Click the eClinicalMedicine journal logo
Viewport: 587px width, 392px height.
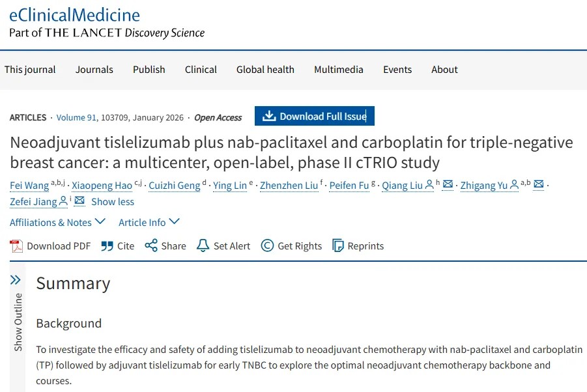pos(74,14)
